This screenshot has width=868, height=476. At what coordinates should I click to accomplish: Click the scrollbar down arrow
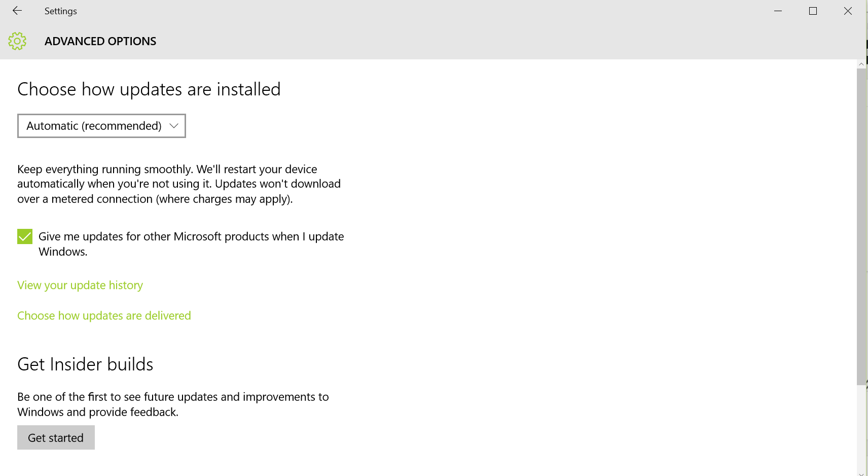click(861, 473)
